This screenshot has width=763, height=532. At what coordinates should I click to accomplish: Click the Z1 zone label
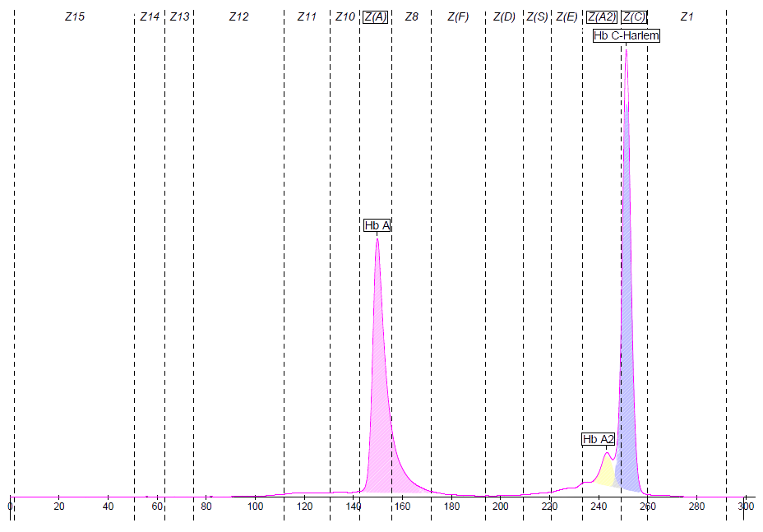pos(687,16)
